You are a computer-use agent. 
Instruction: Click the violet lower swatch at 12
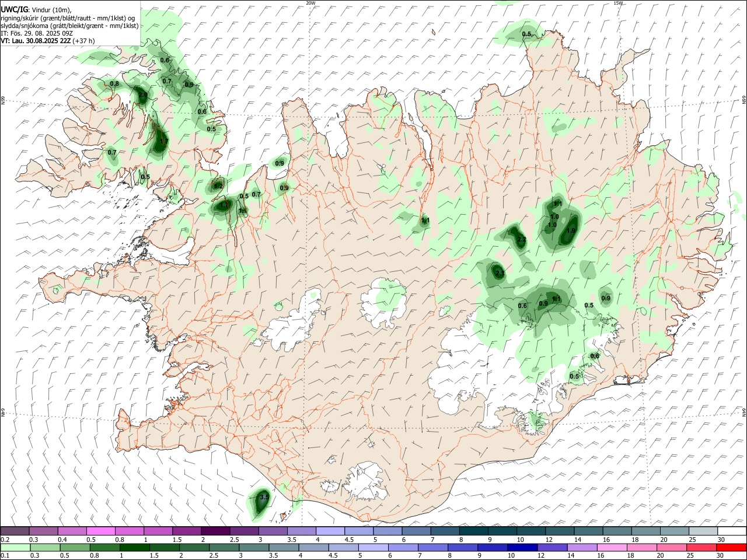point(552,547)
